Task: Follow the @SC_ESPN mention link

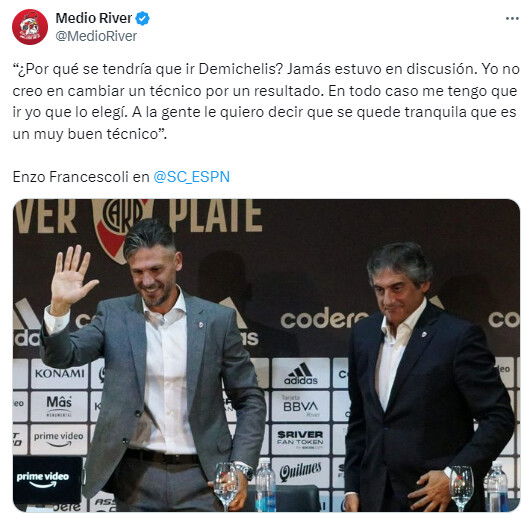Action: point(191,177)
